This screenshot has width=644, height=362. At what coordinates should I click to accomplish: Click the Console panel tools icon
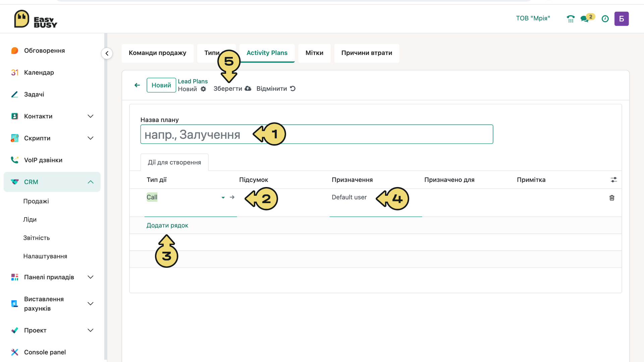pos(14,352)
